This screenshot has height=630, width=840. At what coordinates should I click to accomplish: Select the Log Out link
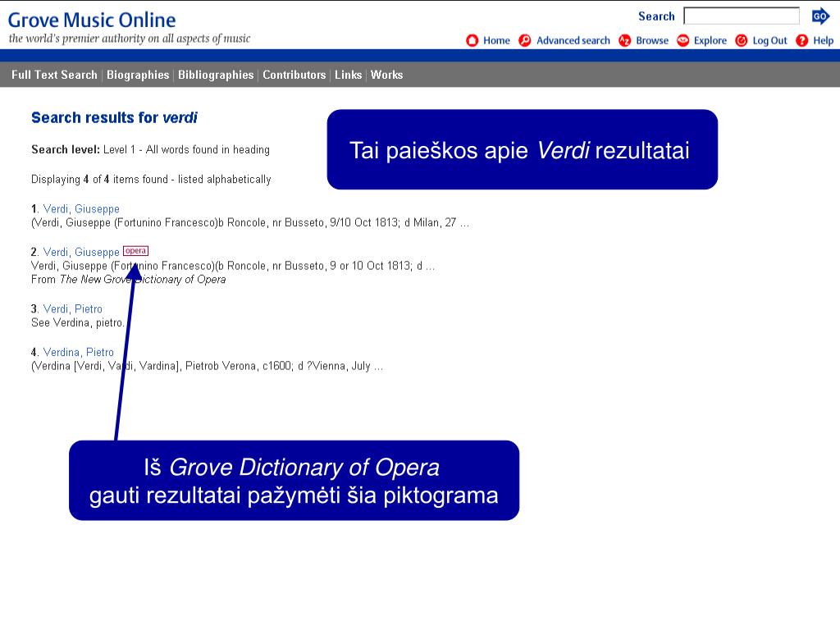(x=769, y=41)
